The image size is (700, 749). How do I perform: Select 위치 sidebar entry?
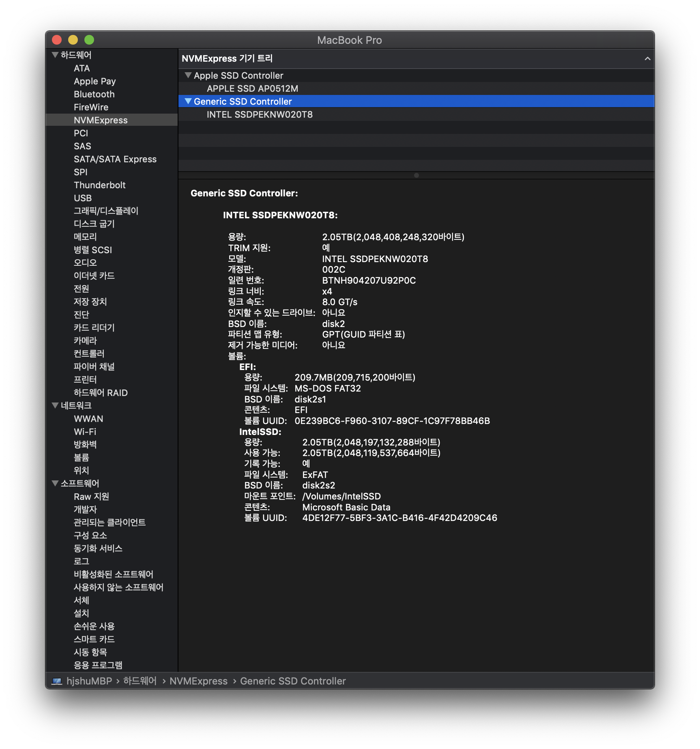81,471
